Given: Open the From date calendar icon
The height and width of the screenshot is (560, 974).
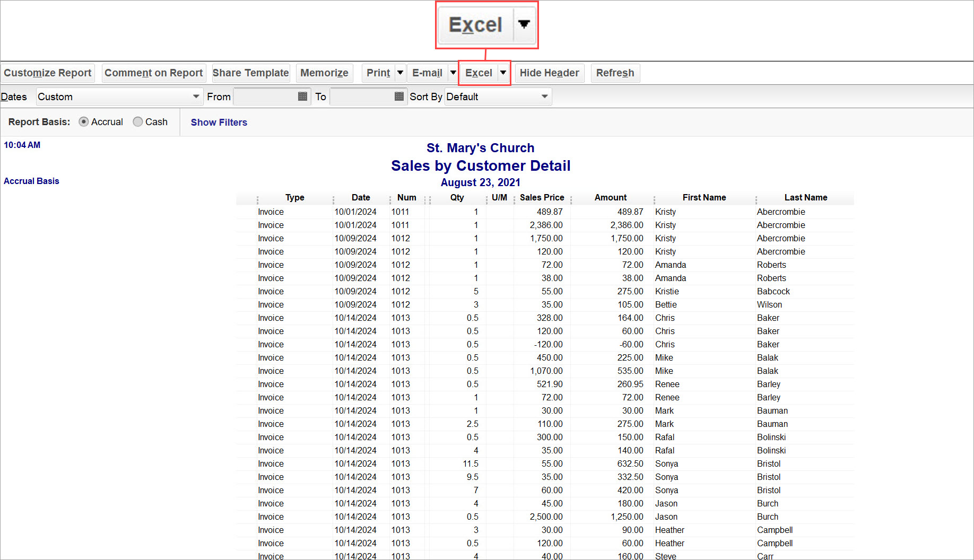Looking at the screenshot, I should point(303,97).
